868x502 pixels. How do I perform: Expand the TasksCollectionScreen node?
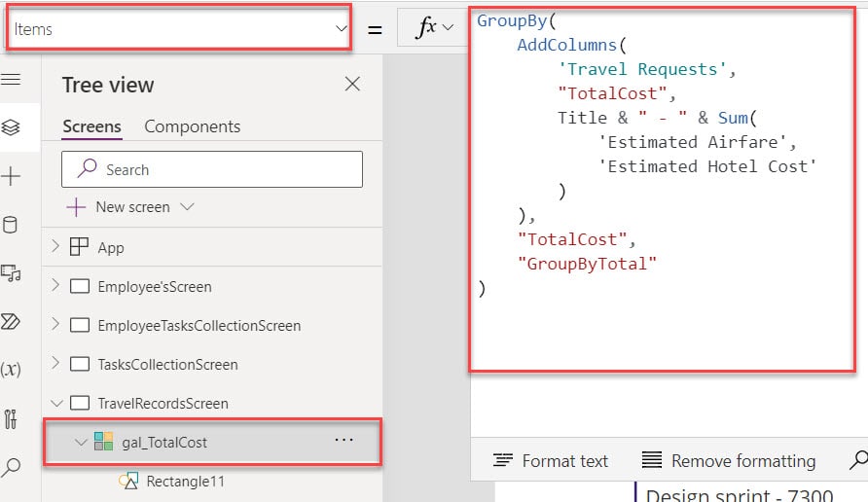55,363
